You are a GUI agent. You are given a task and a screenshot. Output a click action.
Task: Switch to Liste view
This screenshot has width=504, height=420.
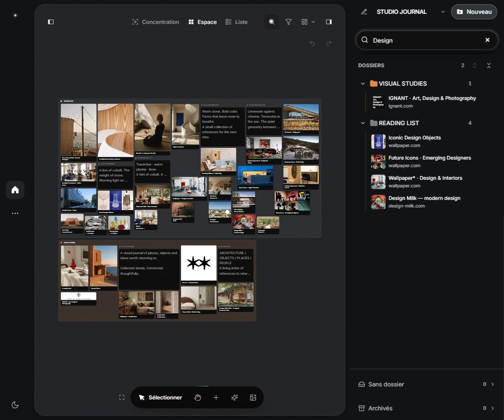(236, 22)
